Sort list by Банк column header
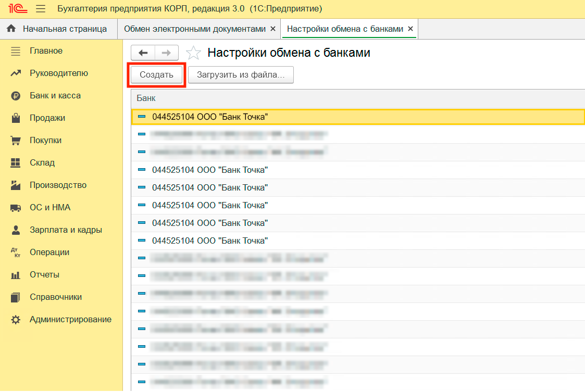The image size is (585, 392). [x=146, y=98]
